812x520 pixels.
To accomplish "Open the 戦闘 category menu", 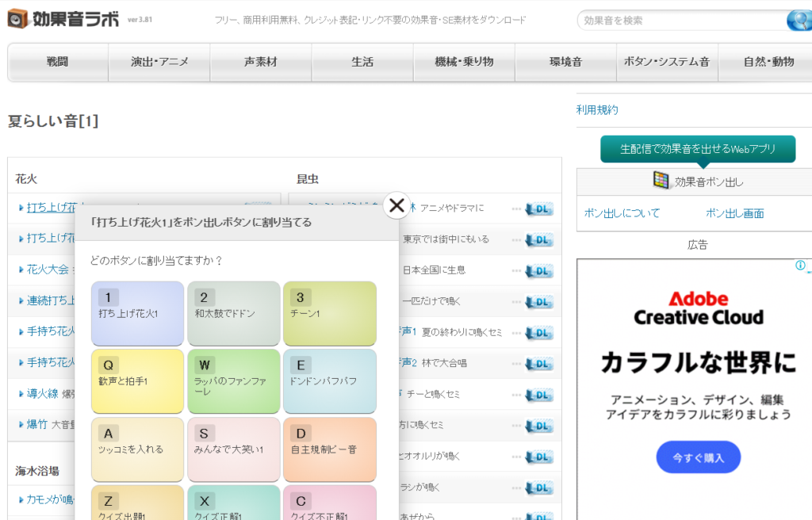I will tap(58, 62).
